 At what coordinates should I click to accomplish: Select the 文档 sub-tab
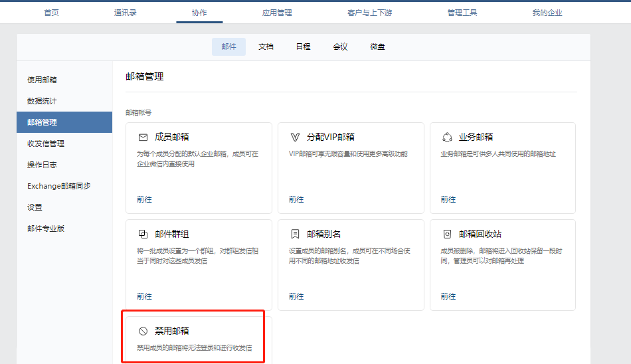coord(266,46)
